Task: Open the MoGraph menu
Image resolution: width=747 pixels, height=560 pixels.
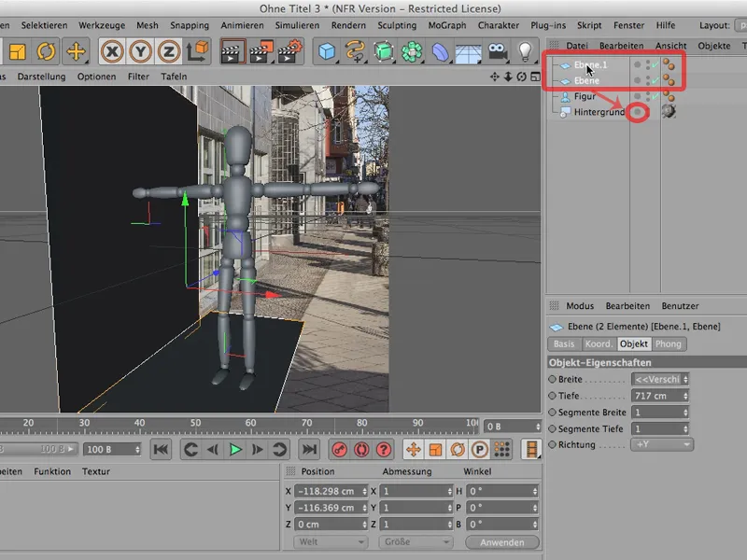Action: point(447,25)
